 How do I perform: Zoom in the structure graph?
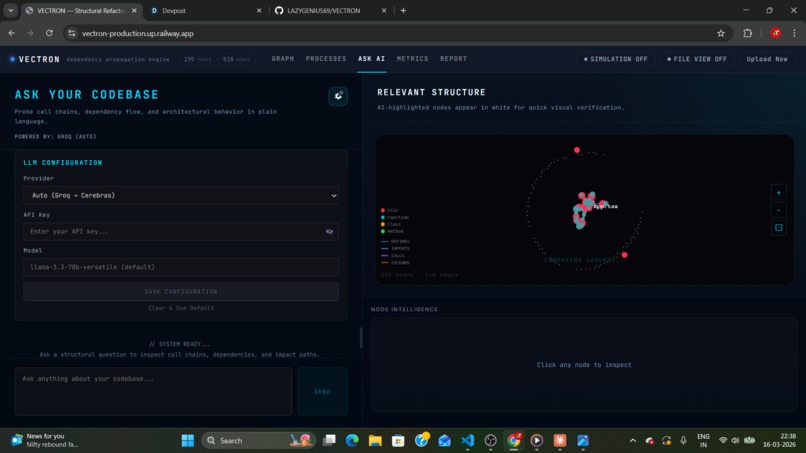(x=778, y=193)
